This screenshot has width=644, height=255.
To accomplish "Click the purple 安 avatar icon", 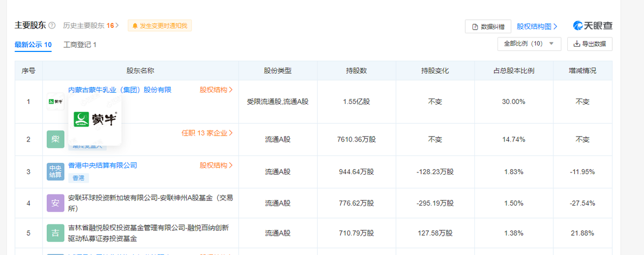I will (55, 203).
